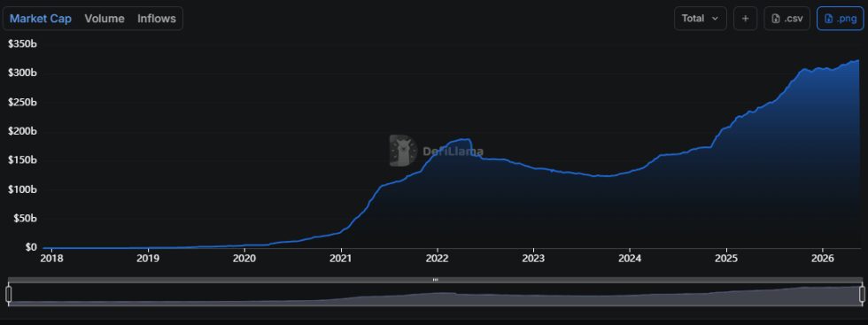Viewport: 868px width, 325px height.
Task: Switch to the Volume tab
Action: (x=105, y=19)
